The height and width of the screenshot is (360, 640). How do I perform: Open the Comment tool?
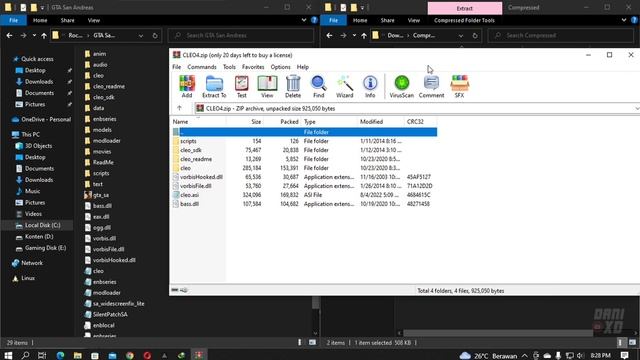click(431, 87)
